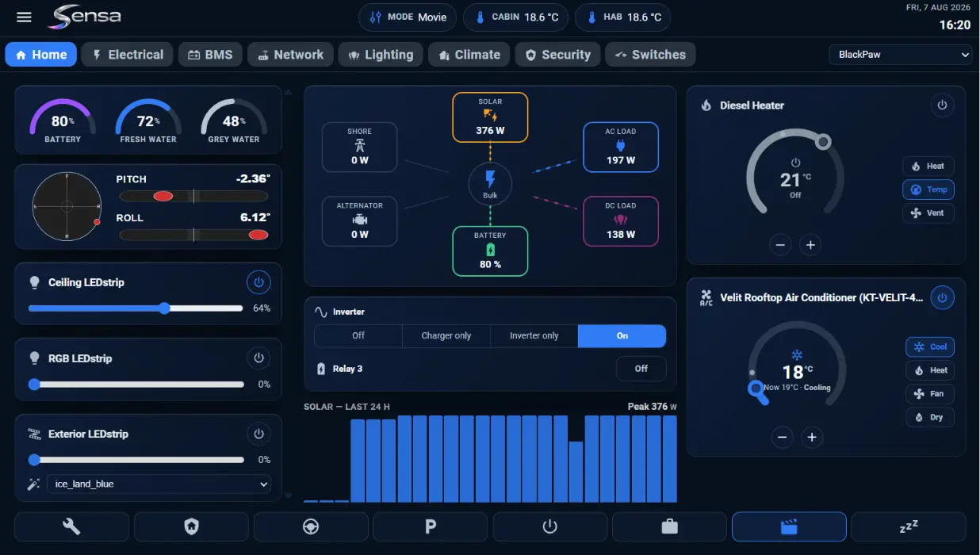Decrease Diesel Heater temperature
Screen dimensions: 980x555
coord(780,245)
